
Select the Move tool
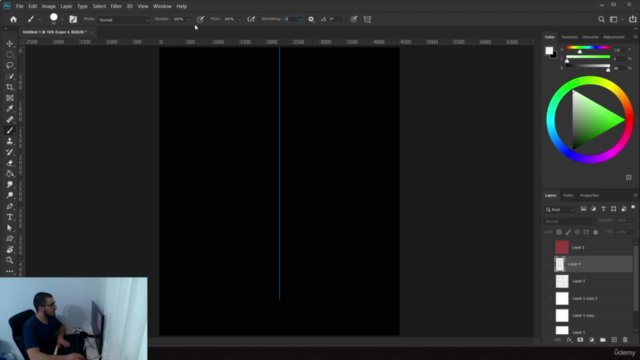pyautogui.click(x=10, y=44)
